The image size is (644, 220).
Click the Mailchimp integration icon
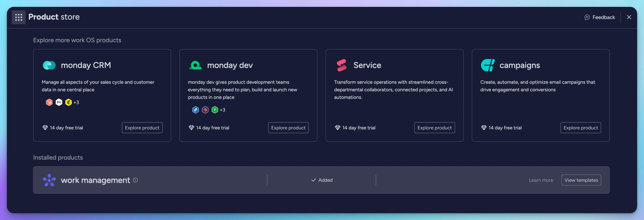point(68,102)
